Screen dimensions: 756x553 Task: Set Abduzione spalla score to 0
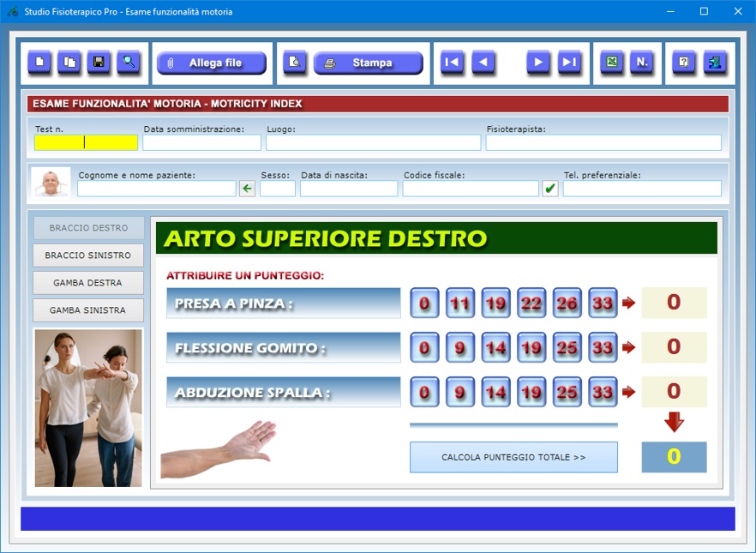pos(424,392)
